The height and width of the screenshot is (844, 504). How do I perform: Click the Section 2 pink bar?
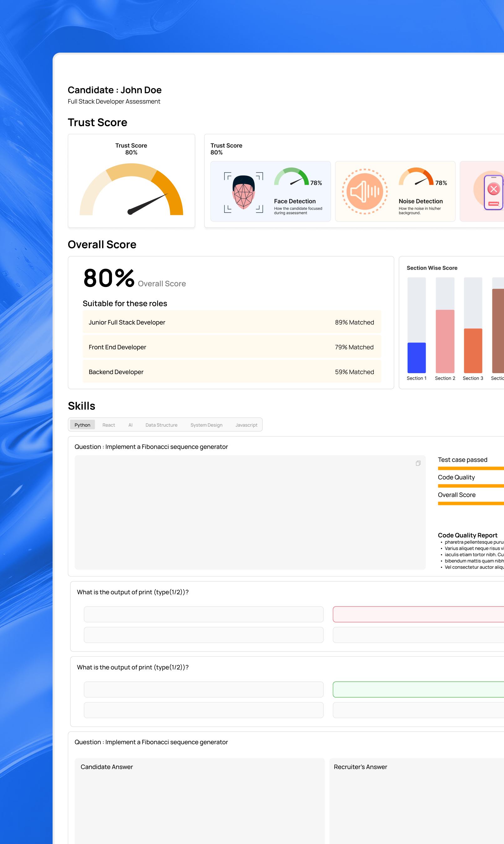(x=445, y=341)
